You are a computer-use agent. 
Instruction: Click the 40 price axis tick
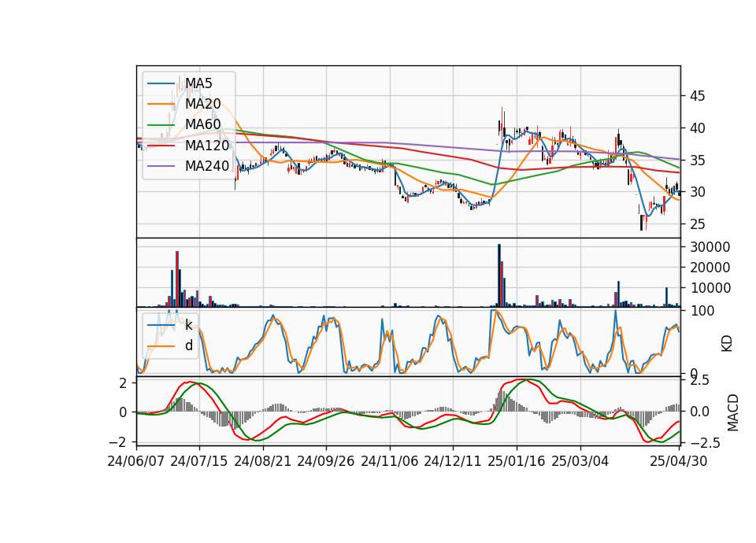pyautogui.click(x=697, y=128)
